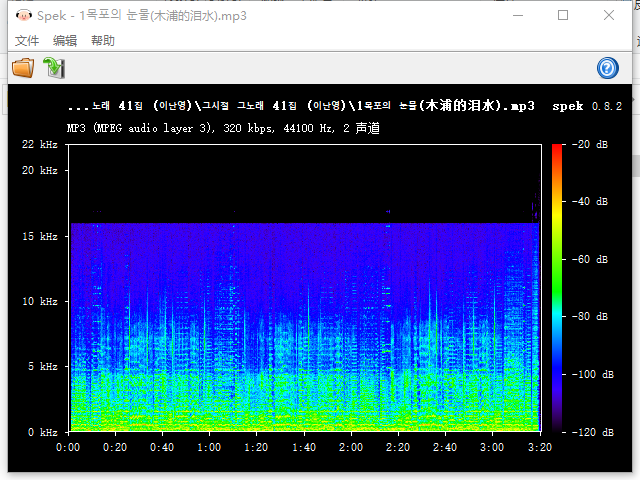Screen dimensions: 640x480
Task: Open the 编辑 menu
Action: pyautogui.click(x=65, y=40)
